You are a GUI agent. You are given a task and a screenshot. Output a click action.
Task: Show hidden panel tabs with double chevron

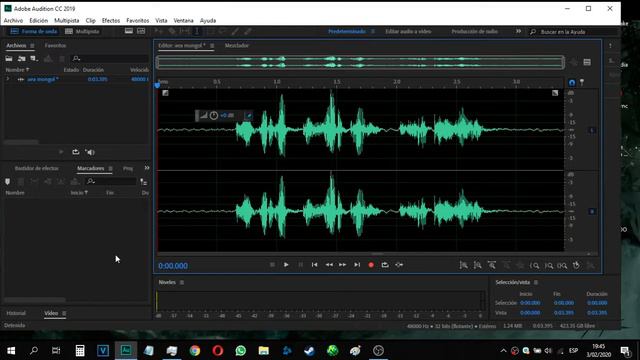[147, 168]
